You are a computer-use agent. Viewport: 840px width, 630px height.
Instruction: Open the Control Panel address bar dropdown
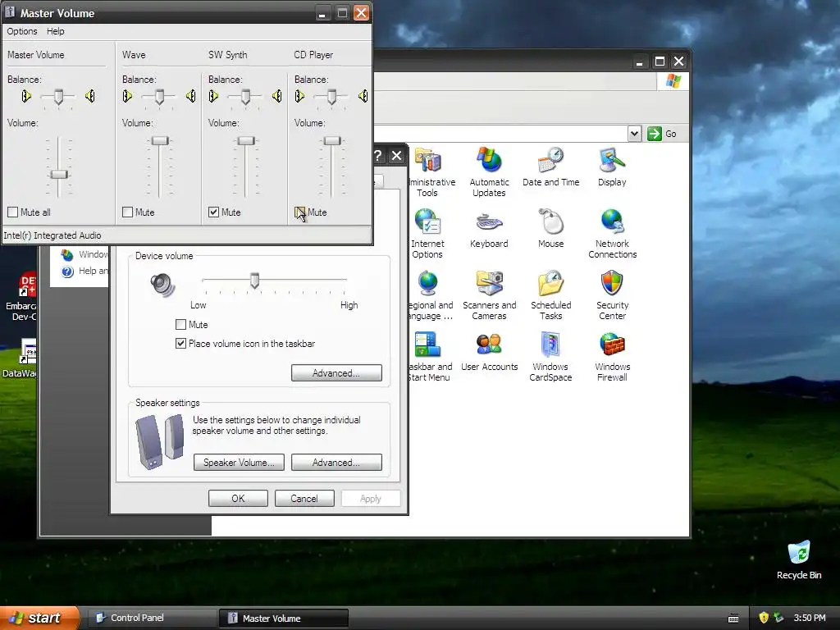[x=634, y=134]
